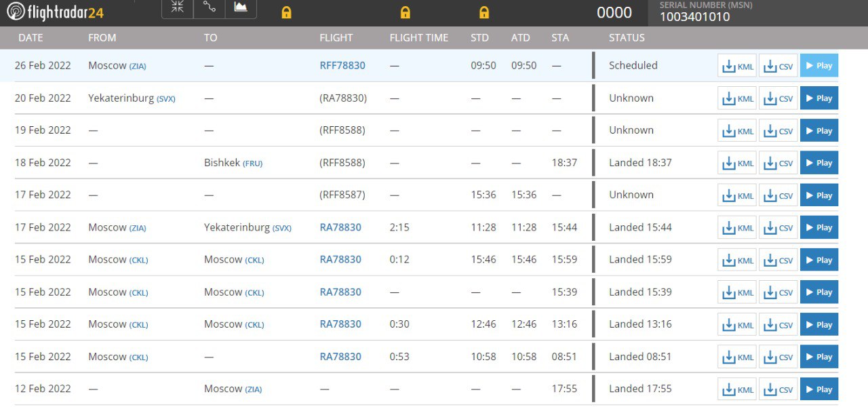The height and width of the screenshot is (407, 868).
Task: Click the STATUS column header
Action: [627, 38]
